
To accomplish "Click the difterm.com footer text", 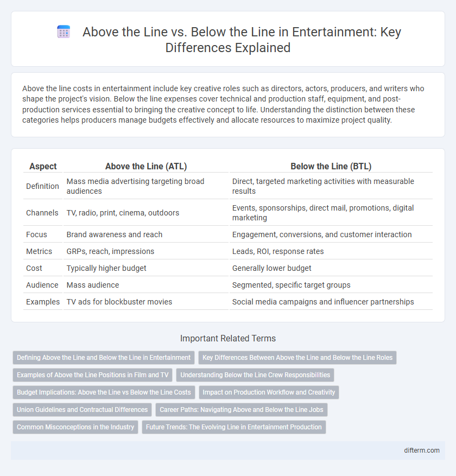I will (x=422, y=450).
